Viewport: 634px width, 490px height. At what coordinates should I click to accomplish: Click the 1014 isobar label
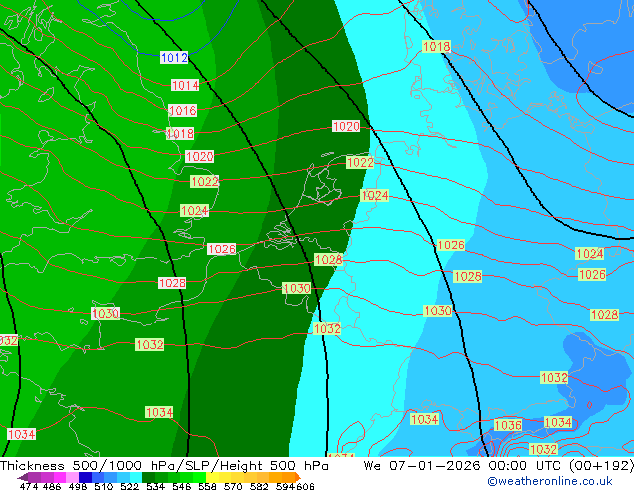point(185,85)
